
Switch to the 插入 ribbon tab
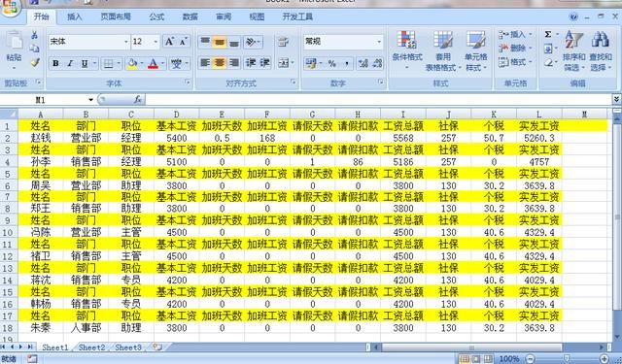[75, 17]
